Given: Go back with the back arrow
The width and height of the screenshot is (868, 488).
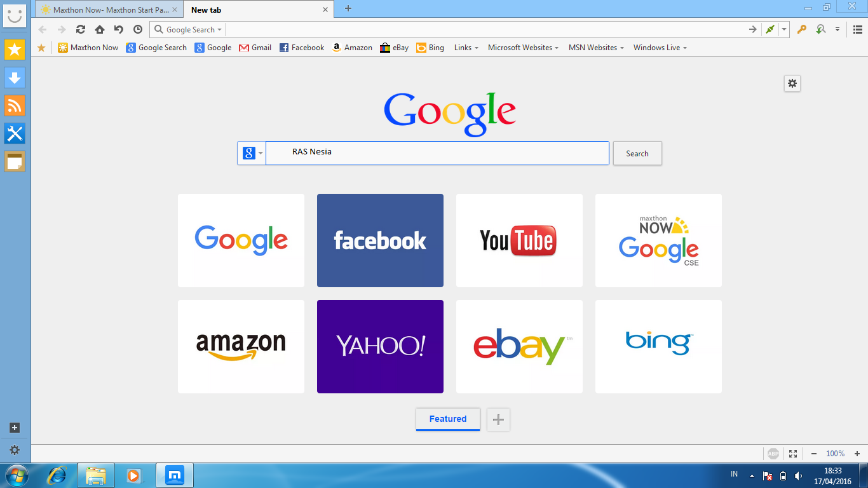Looking at the screenshot, I should click(x=43, y=29).
